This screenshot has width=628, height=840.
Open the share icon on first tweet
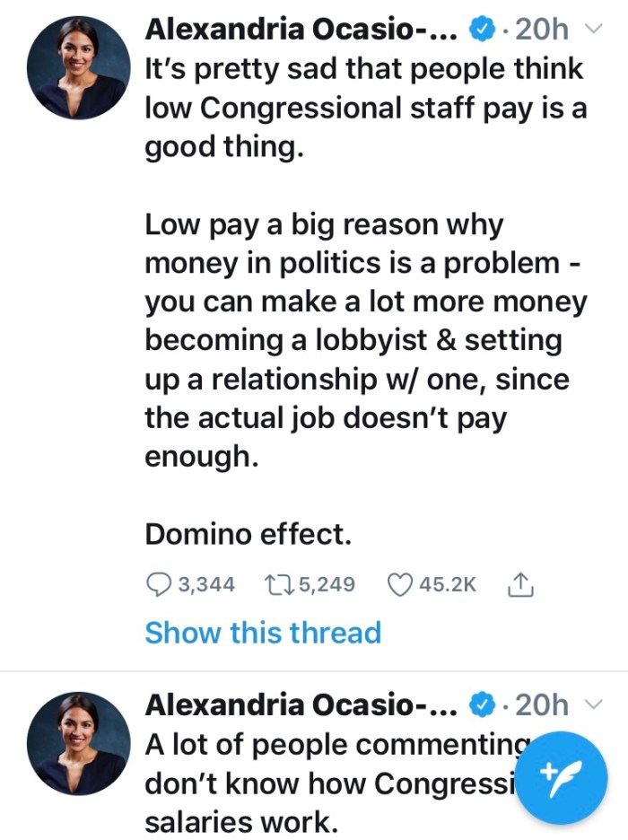coord(521,585)
